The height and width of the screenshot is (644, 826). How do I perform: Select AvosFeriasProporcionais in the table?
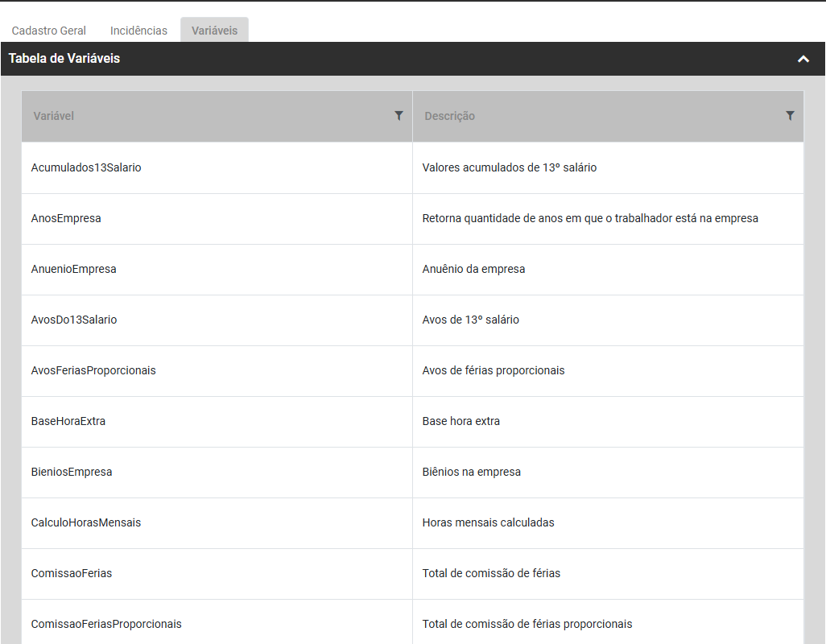(x=93, y=370)
